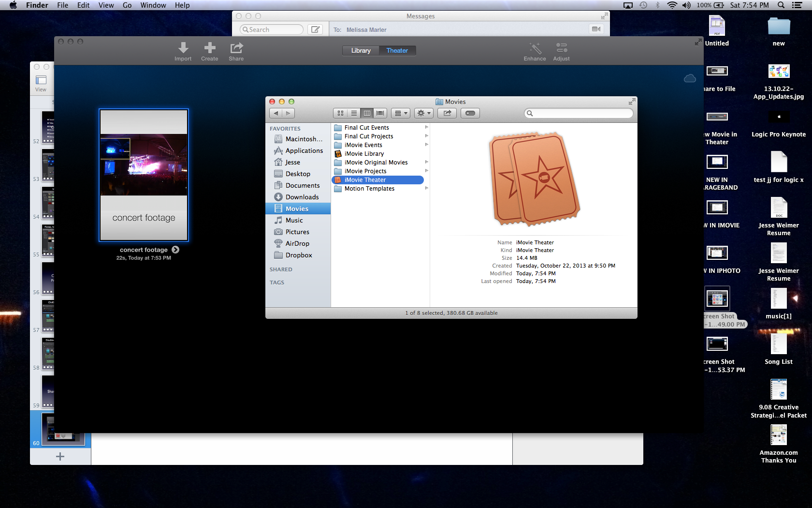Select the Song List desktop file

[x=779, y=348]
